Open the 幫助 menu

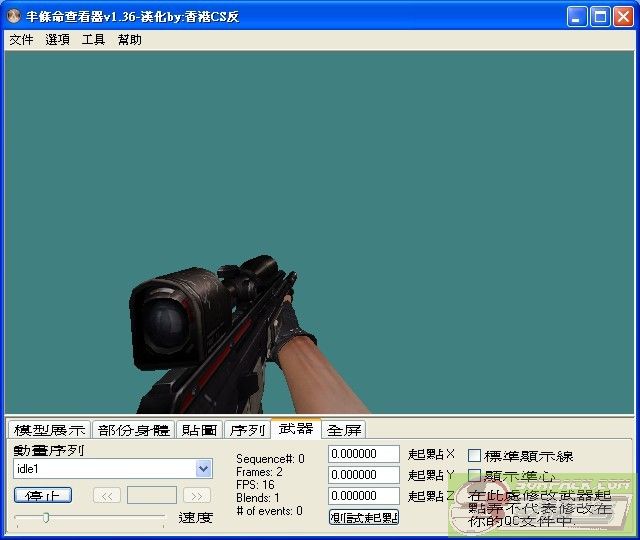(129, 40)
